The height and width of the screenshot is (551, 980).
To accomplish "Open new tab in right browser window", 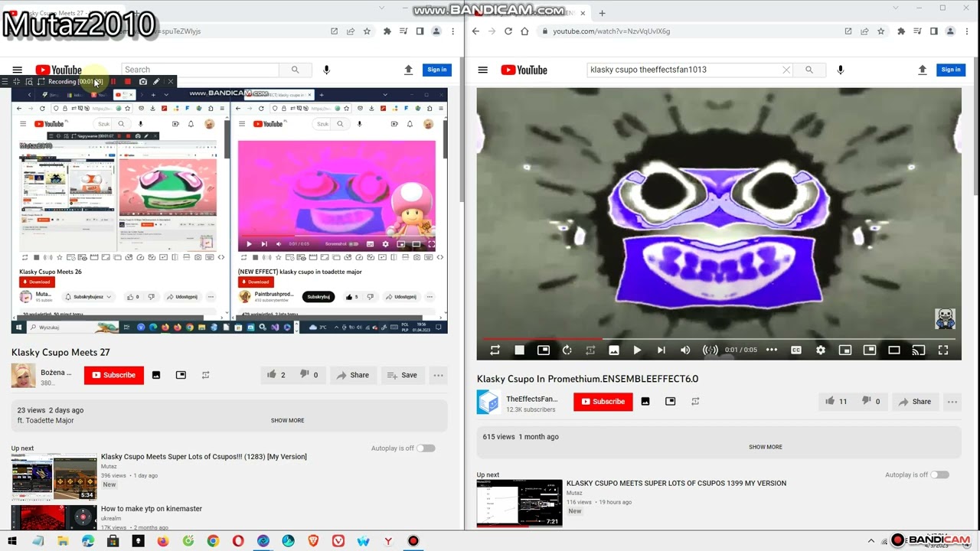I will (x=602, y=13).
